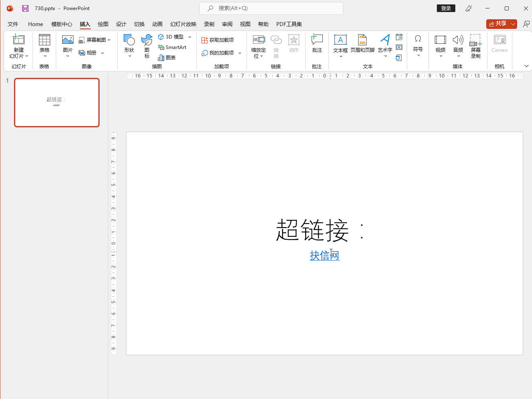
Task: Click the Login (登录) button
Action: [x=446, y=8]
